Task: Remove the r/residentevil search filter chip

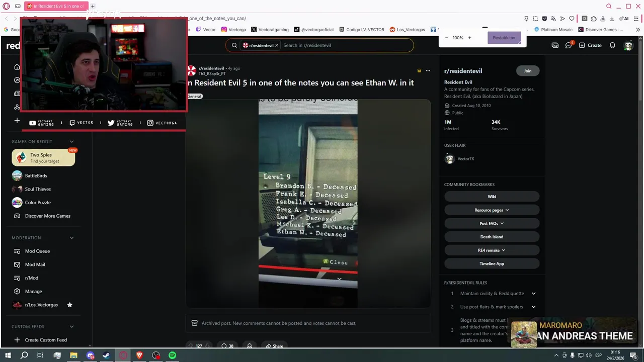Action: [x=276, y=45]
